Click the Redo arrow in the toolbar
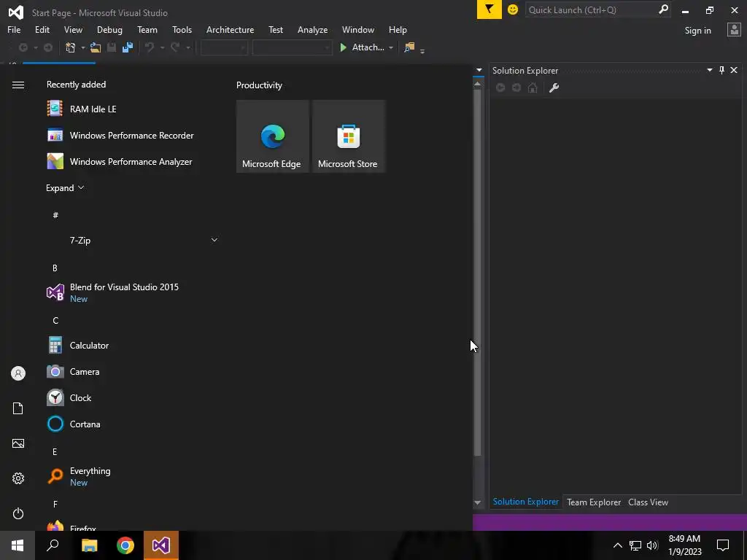 pos(175,47)
